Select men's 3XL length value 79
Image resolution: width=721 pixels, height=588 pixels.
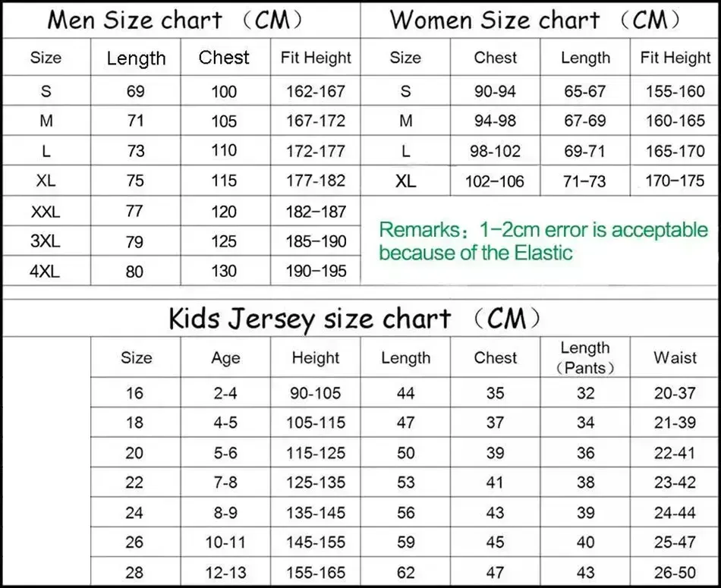pos(135,242)
